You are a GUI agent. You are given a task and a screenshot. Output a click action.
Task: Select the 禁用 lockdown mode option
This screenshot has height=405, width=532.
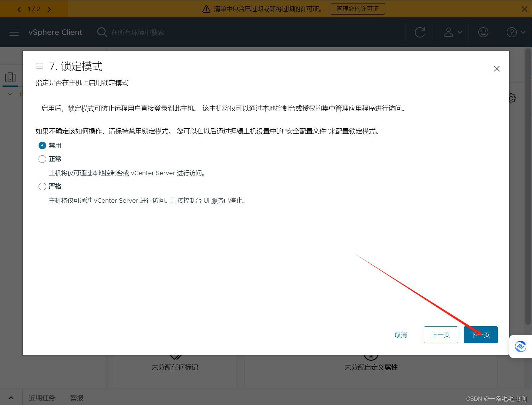tap(42, 145)
